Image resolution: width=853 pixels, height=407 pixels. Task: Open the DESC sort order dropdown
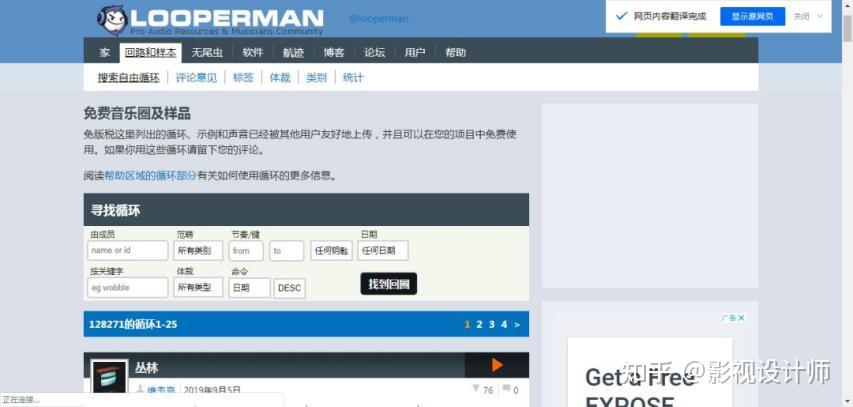289,288
